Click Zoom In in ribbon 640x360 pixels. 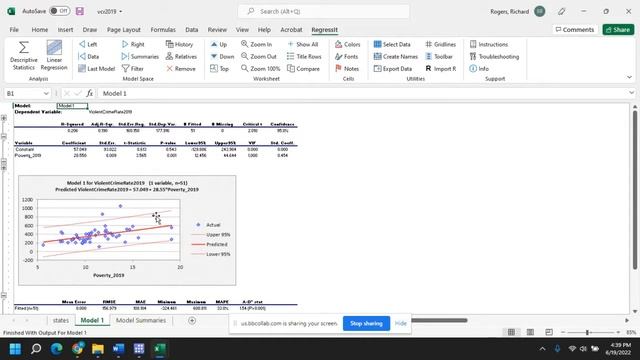pos(256,44)
